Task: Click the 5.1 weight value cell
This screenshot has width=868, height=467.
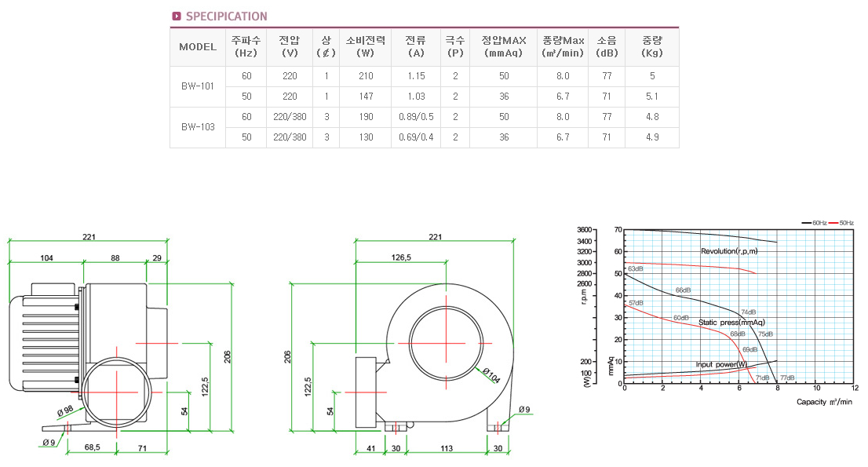Action: coord(651,97)
